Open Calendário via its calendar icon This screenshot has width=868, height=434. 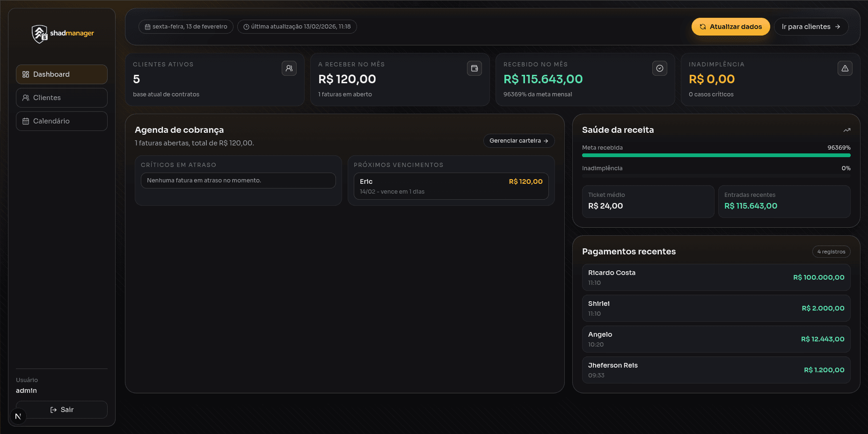[x=25, y=121]
